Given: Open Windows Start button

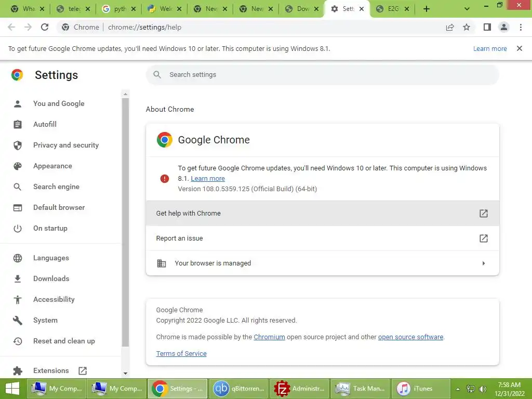Looking at the screenshot, I should (x=12, y=389).
